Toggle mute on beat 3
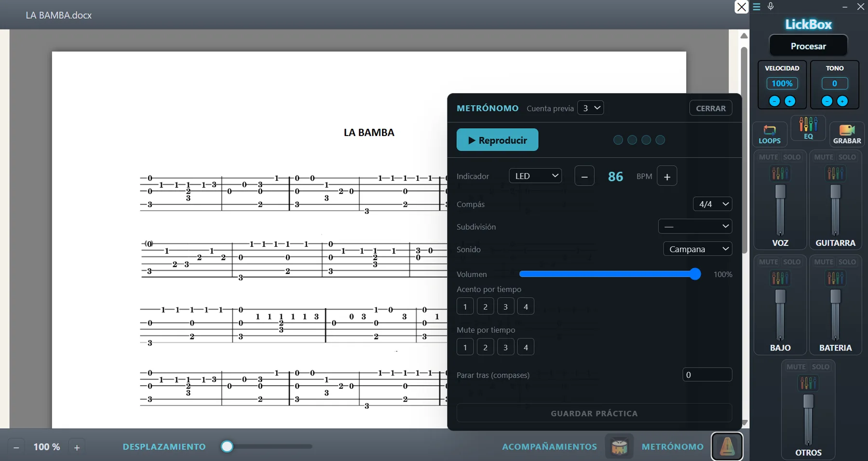The image size is (868, 461). [x=505, y=347]
